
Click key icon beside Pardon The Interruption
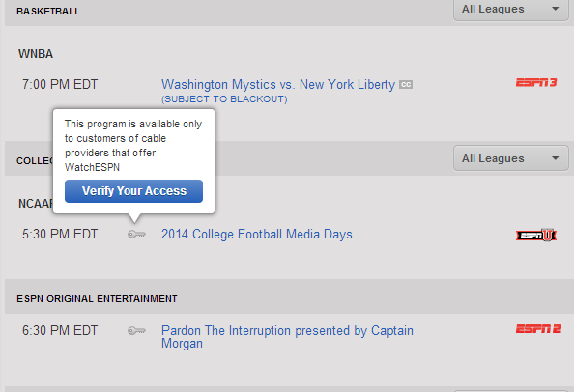(x=136, y=331)
